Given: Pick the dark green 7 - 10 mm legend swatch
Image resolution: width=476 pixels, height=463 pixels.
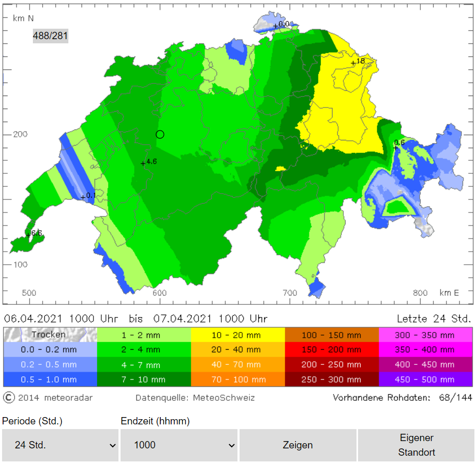Looking at the screenshot, I should [144, 379].
